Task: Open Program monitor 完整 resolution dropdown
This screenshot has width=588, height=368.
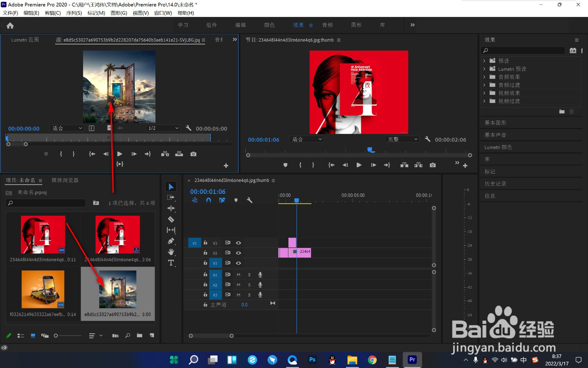Action: (x=402, y=139)
